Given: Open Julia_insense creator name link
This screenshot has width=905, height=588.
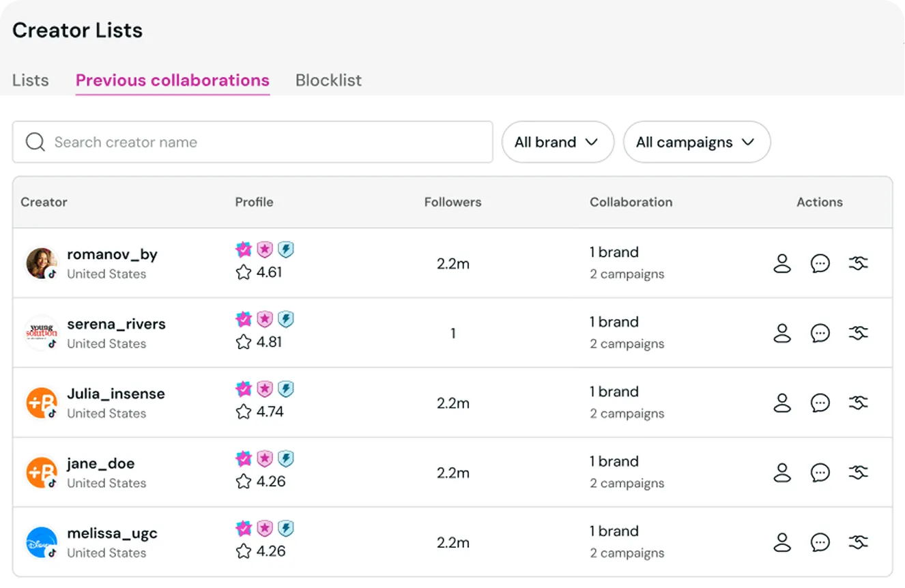Looking at the screenshot, I should point(116,394).
